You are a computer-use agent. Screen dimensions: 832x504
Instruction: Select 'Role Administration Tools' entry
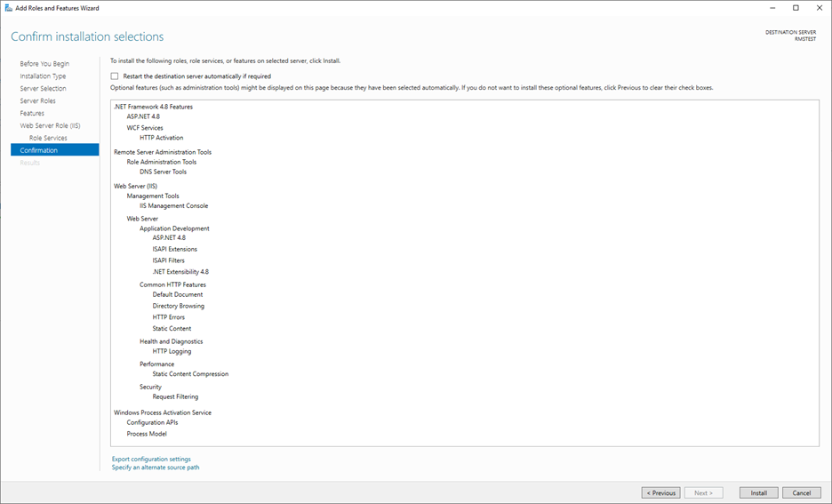[161, 162]
